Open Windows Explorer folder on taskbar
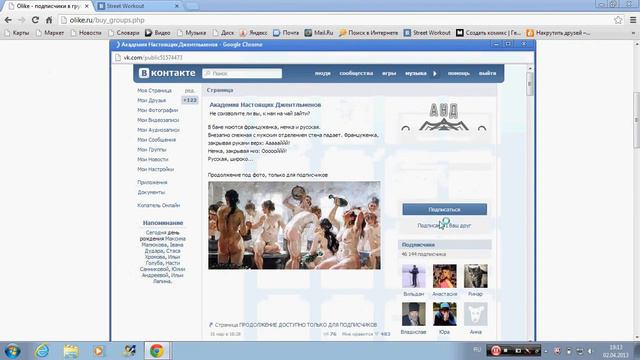 [x=71, y=351]
